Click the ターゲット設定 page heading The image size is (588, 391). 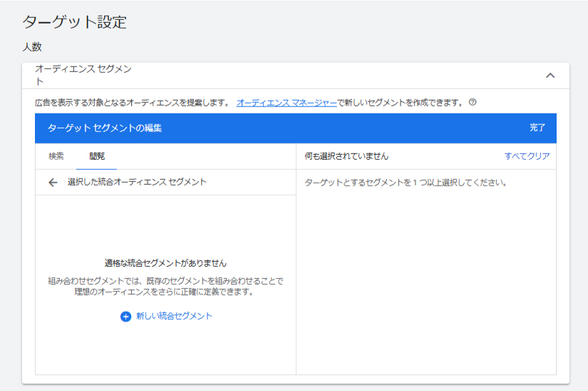(74, 22)
